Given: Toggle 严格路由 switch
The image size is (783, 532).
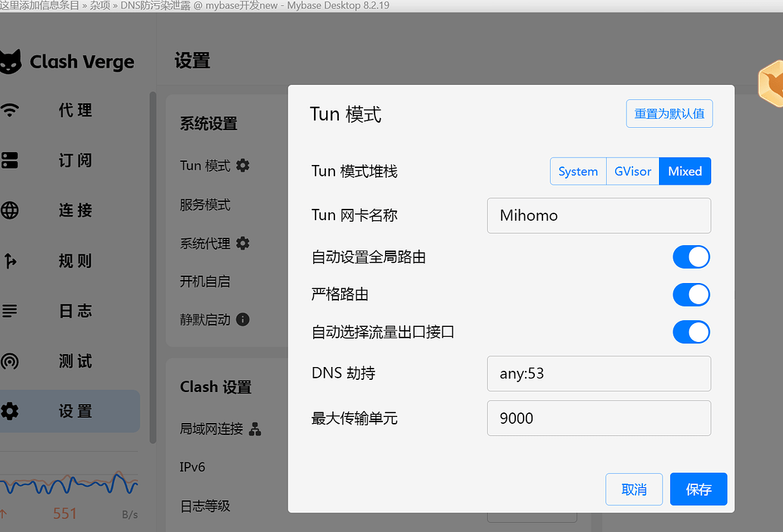Looking at the screenshot, I should pos(691,294).
